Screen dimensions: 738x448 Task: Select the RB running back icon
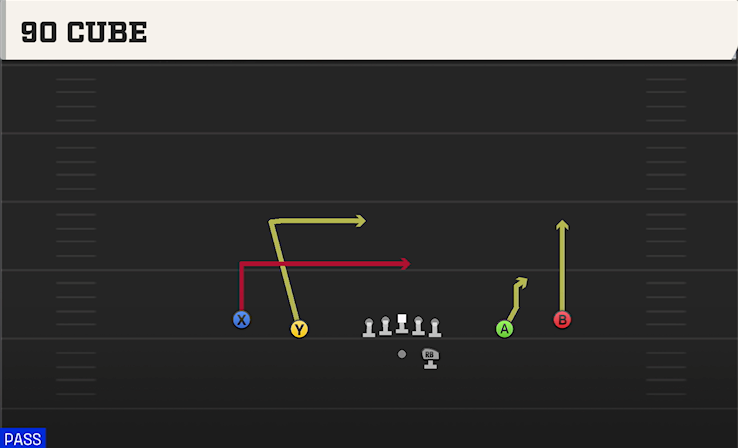point(430,359)
